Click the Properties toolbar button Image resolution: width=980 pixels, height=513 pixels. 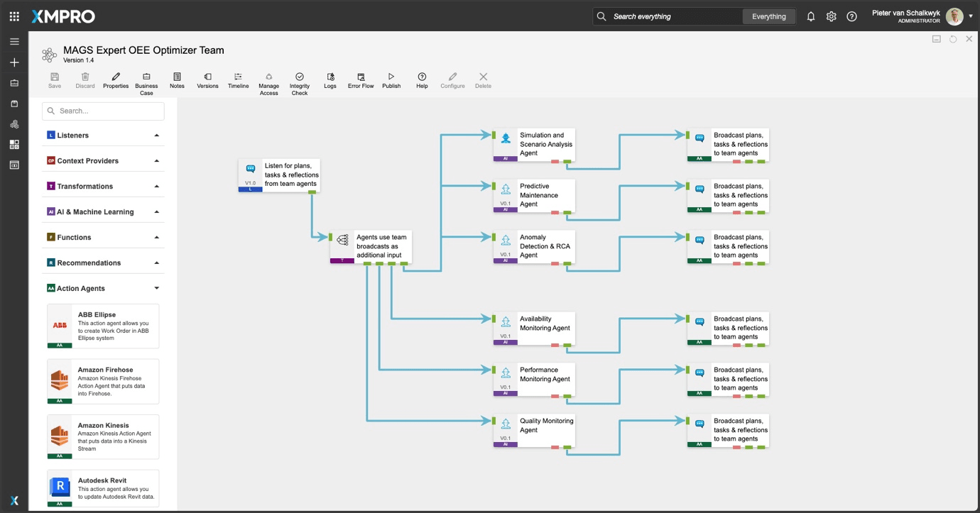(x=116, y=80)
